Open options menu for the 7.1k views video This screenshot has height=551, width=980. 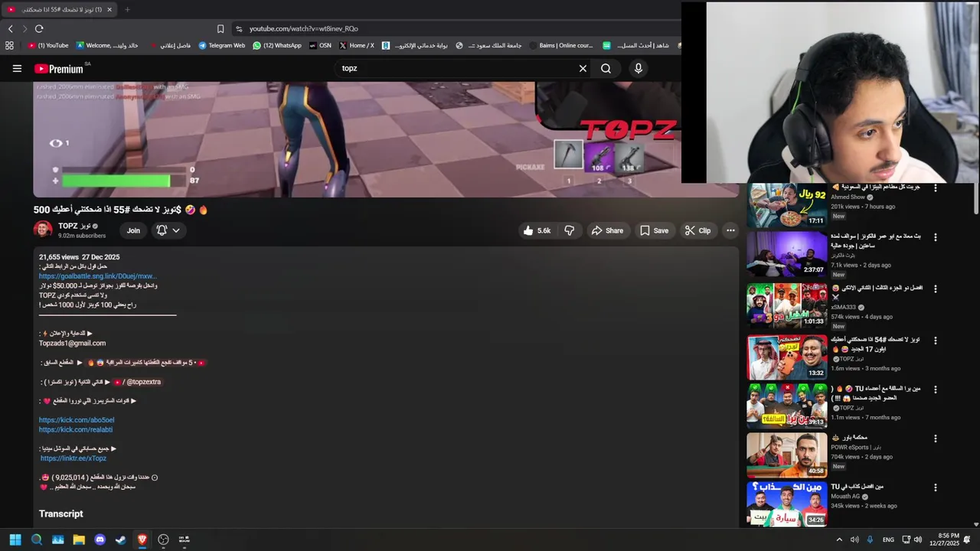(x=935, y=237)
